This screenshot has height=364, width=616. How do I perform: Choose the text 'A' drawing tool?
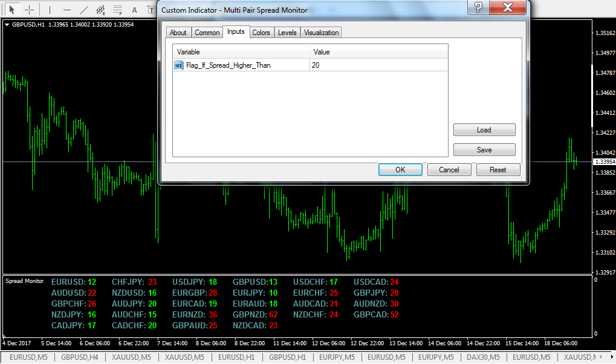pos(134,10)
